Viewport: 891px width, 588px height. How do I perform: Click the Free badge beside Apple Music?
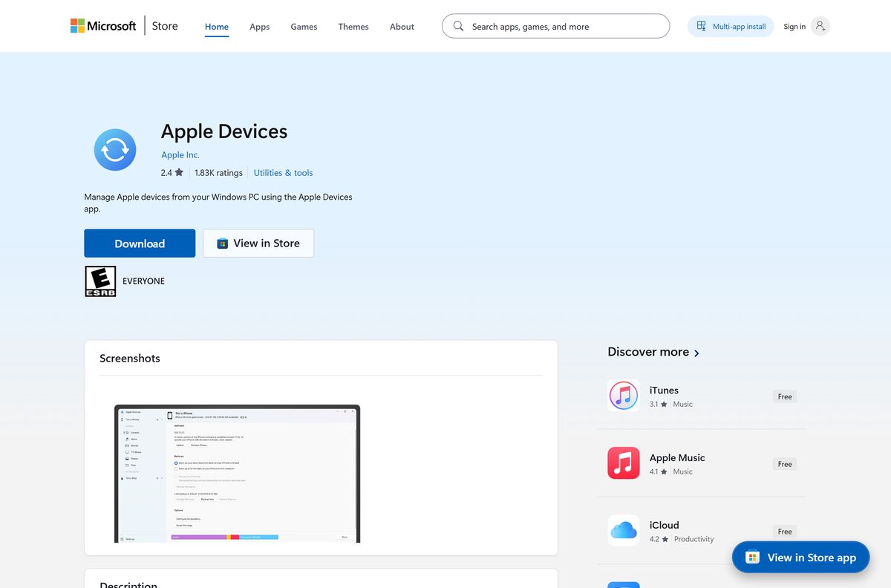click(785, 464)
